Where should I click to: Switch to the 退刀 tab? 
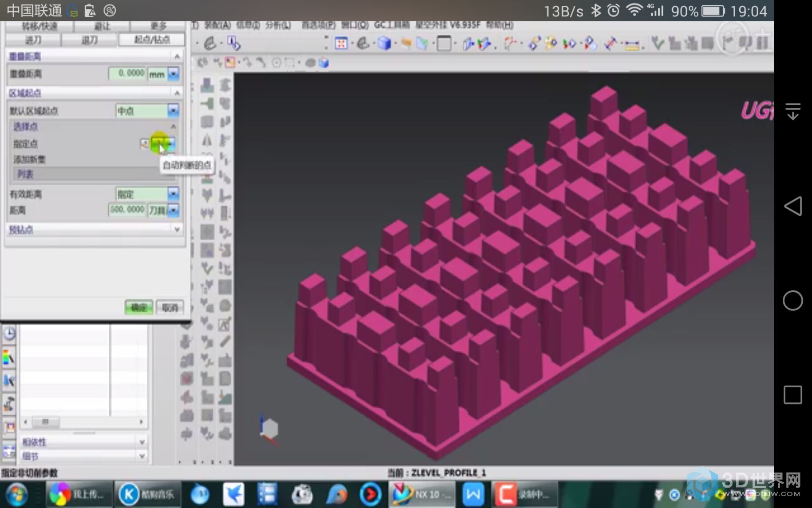point(89,40)
